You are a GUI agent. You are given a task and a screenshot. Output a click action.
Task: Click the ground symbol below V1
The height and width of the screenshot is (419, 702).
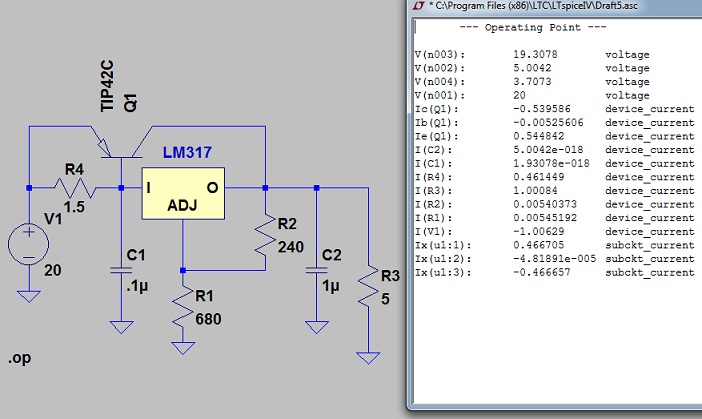29,295
